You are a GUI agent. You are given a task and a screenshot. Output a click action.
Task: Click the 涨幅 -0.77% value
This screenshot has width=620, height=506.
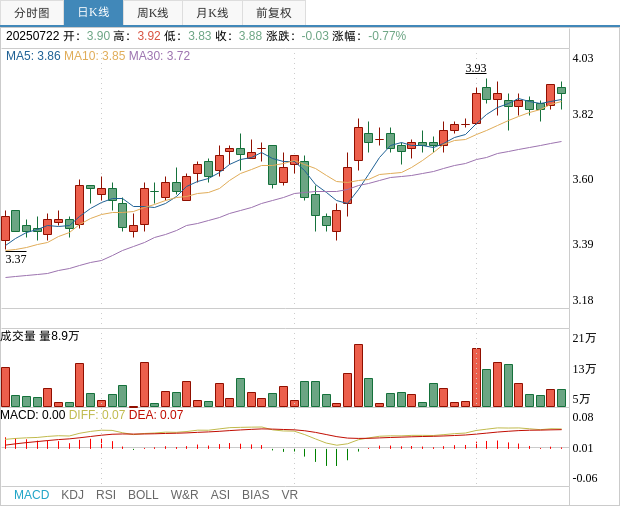pos(387,36)
